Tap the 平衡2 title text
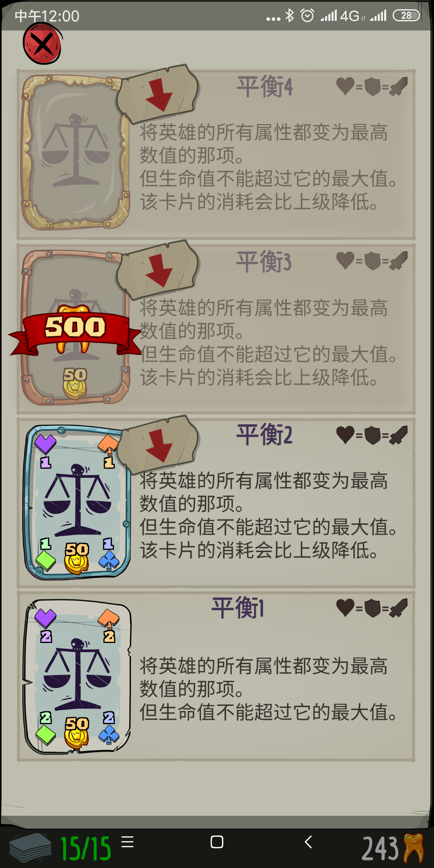 (264, 435)
